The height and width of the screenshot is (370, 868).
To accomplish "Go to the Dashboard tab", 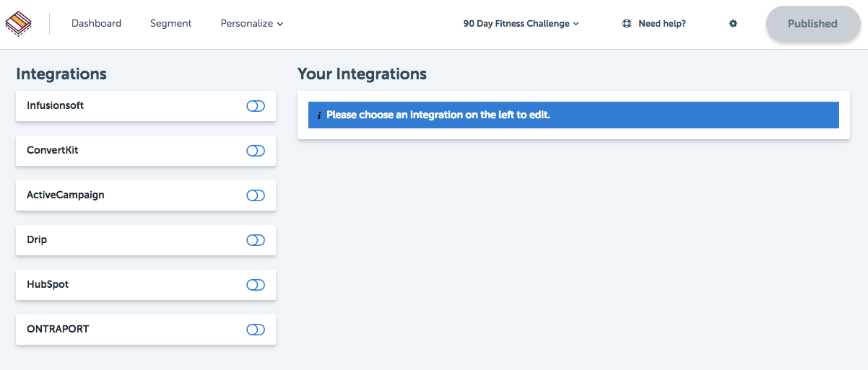I will click(96, 24).
